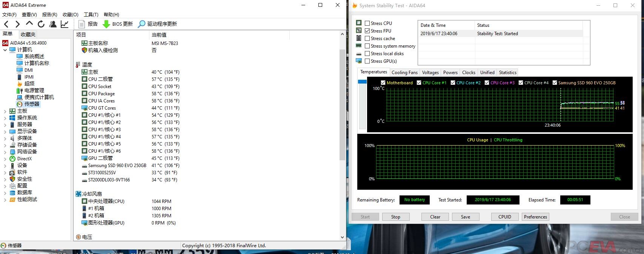Viewport: 644px width, 254px height.
Task: Click sensor list scrollbar down arrow
Action: (x=342, y=237)
